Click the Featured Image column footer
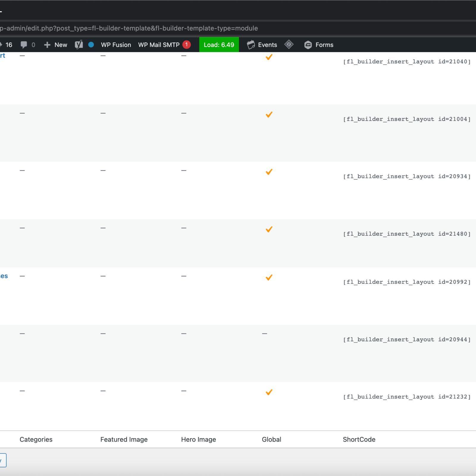This screenshot has height=476, width=476. (x=124, y=439)
